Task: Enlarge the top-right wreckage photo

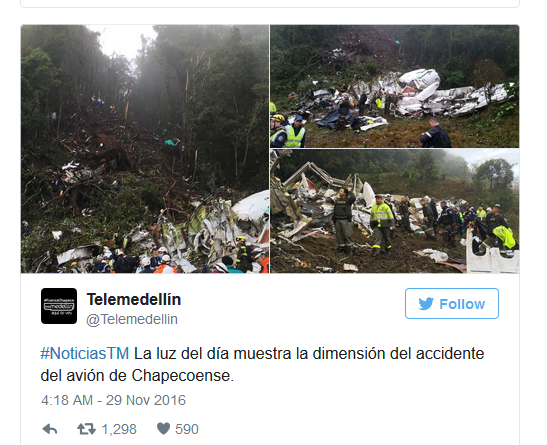Action: click(395, 86)
